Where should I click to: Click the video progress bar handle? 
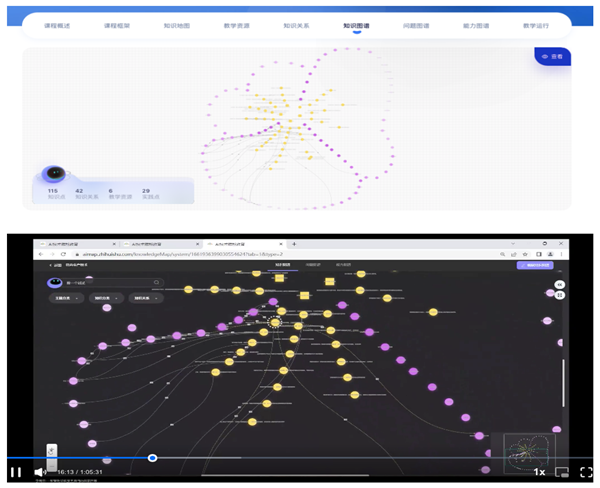tap(152, 458)
